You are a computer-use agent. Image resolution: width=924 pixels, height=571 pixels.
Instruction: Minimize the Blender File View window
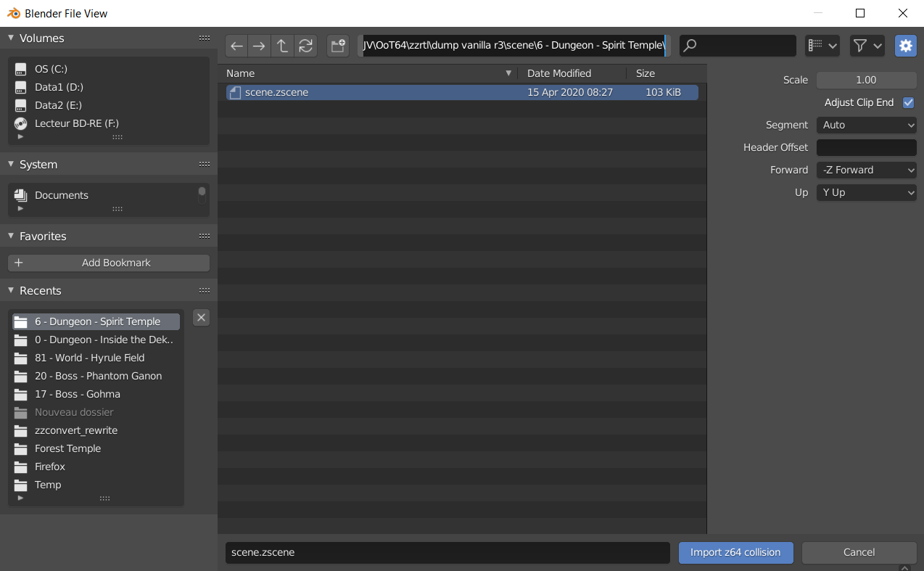(818, 13)
